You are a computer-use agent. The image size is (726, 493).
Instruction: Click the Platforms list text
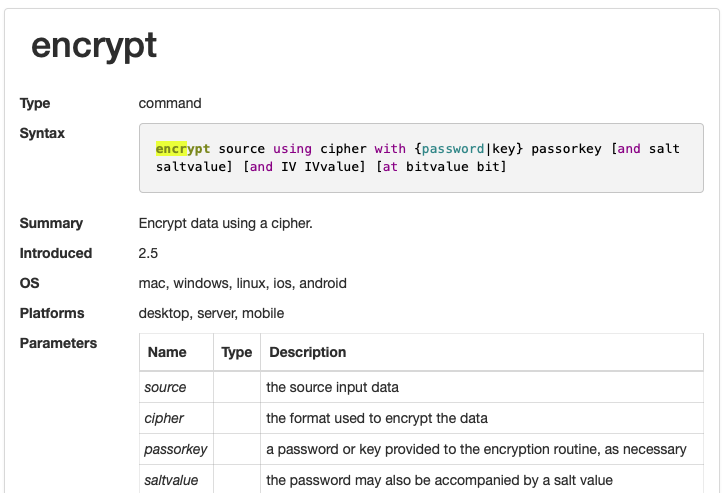click(x=211, y=313)
